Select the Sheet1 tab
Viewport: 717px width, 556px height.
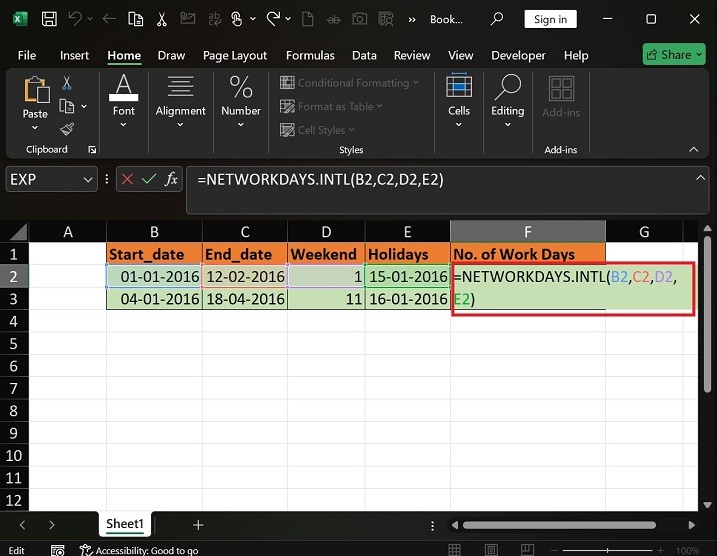pyautogui.click(x=125, y=524)
